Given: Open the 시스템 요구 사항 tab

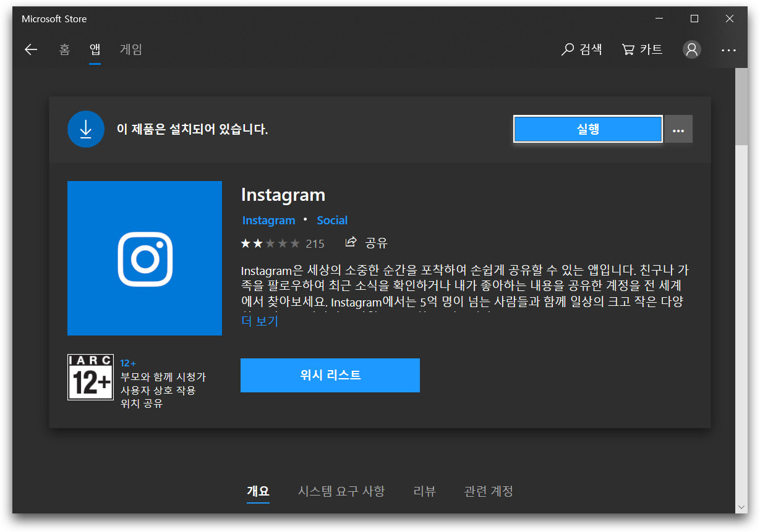Looking at the screenshot, I should point(341,491).
